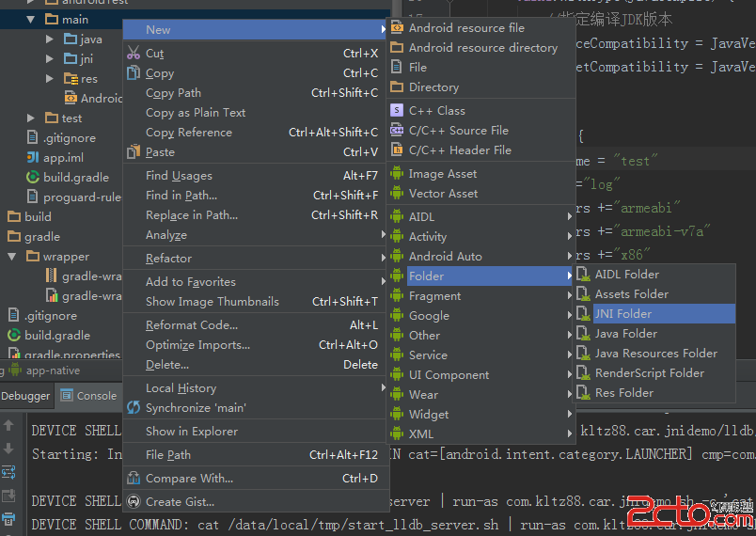756x536 pixels.
Task: Click the Create Gist GitHub icon
Action: [x=134, y=501]
